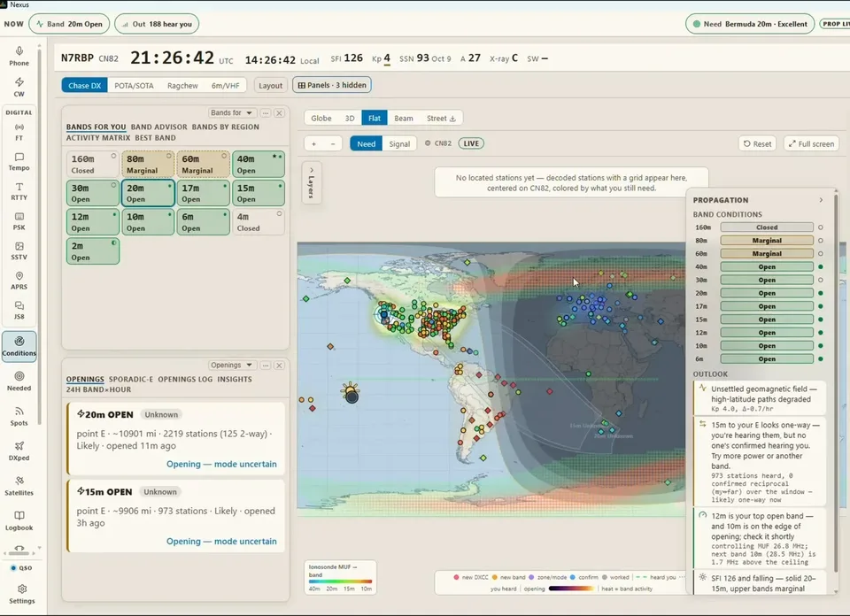Screen dimensions: 850x616
Task: Open the APRS sidebar item
Action: pos(19,281)
